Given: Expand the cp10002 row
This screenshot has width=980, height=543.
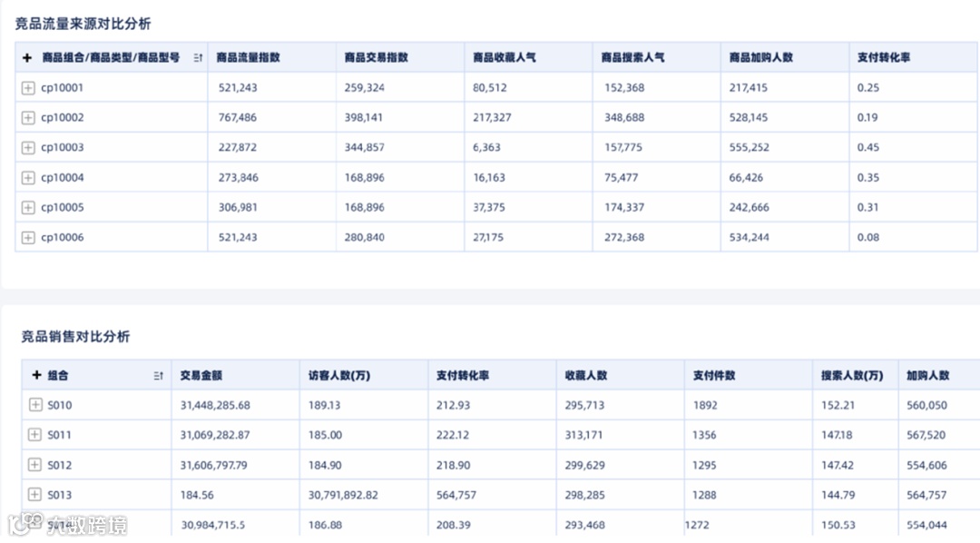Looking at the screenshot, I should [28, 118].
